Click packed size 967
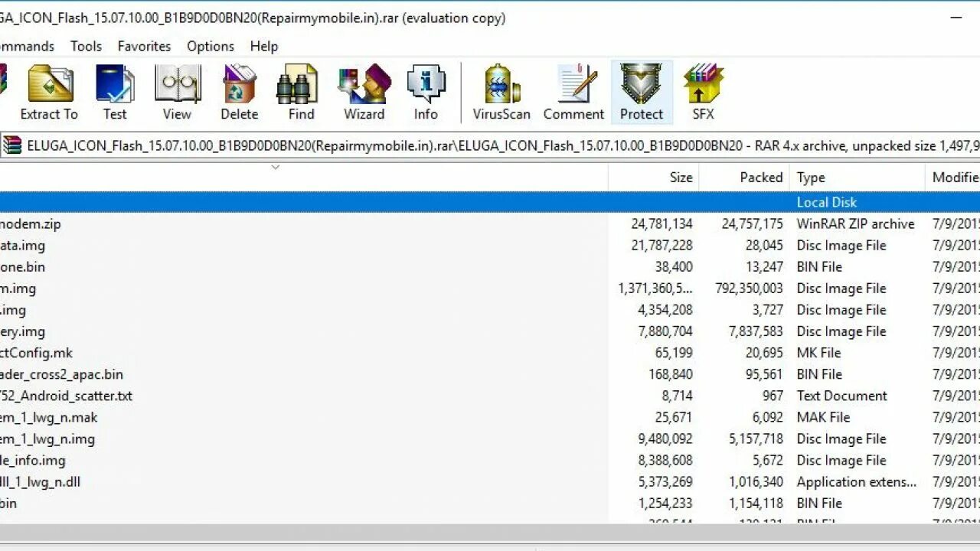Image resolution: width=980 pixels, height=551 pixels. pos(773,396)
